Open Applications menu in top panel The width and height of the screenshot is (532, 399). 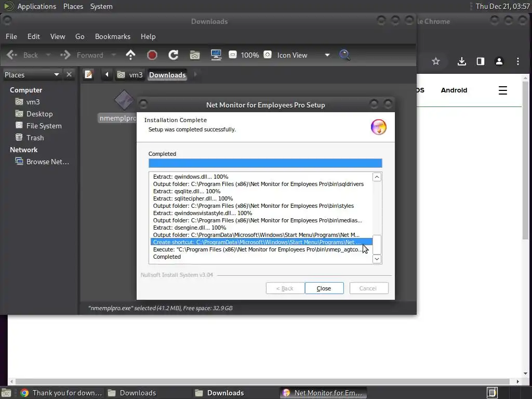[x=37, y=6]
